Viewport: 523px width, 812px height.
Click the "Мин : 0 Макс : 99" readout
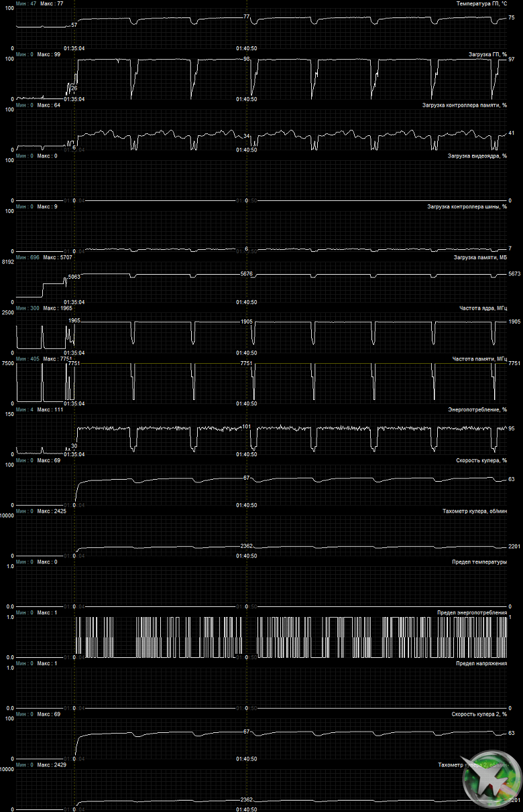tap(38, 54)
